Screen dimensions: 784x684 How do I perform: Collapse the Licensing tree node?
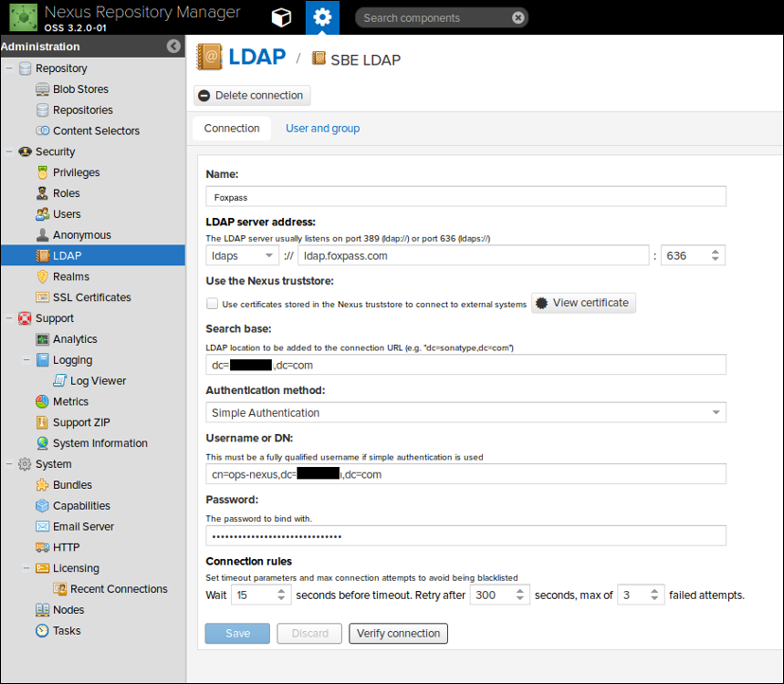pos(26,568)
